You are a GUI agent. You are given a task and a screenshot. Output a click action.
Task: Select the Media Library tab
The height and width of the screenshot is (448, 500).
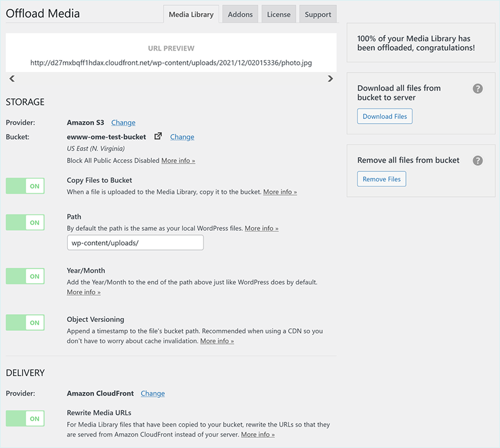click(190, 14)
